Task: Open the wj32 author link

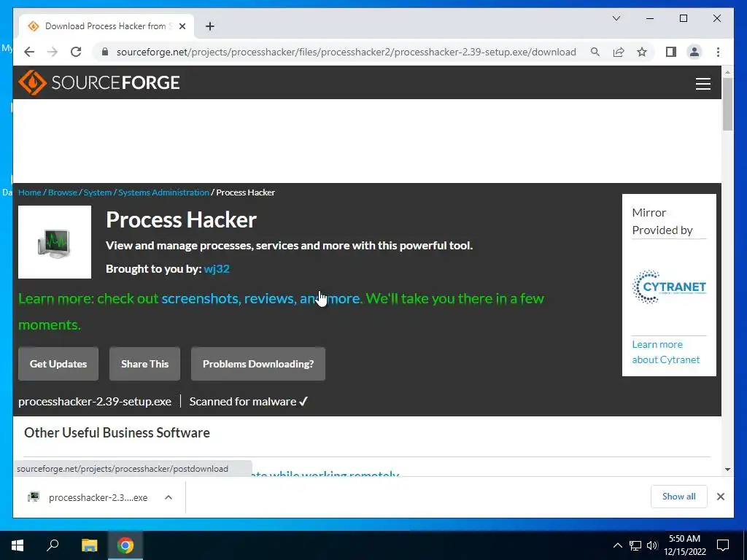Action: (x=216, y=268)
